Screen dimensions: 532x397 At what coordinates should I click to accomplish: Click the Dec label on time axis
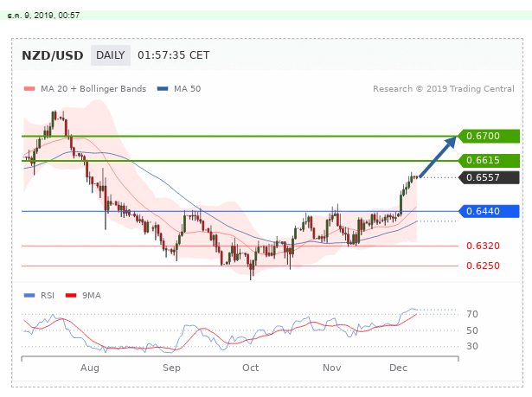coord(398,368)
